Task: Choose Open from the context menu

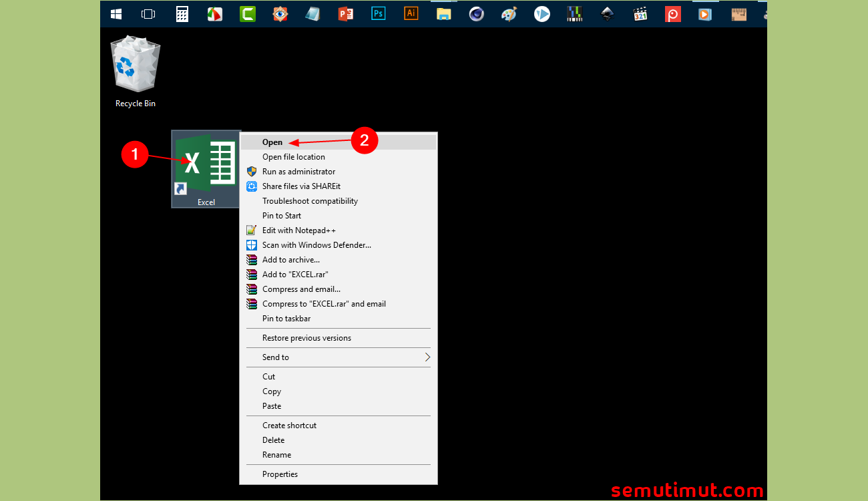Action: click(x=339, y=142)
